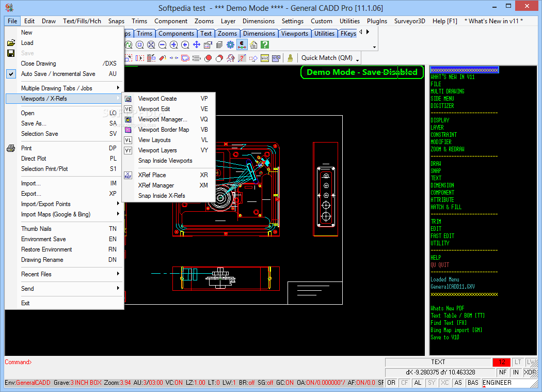
Task: Click the layers stack icon in toolbar
Action: coord(219,45)
